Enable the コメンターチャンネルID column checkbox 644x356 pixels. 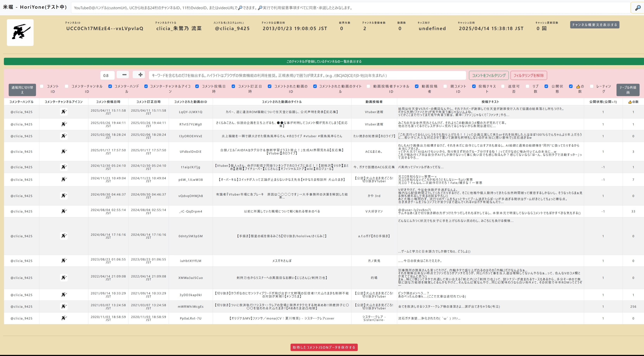click(x=67, y=86)
